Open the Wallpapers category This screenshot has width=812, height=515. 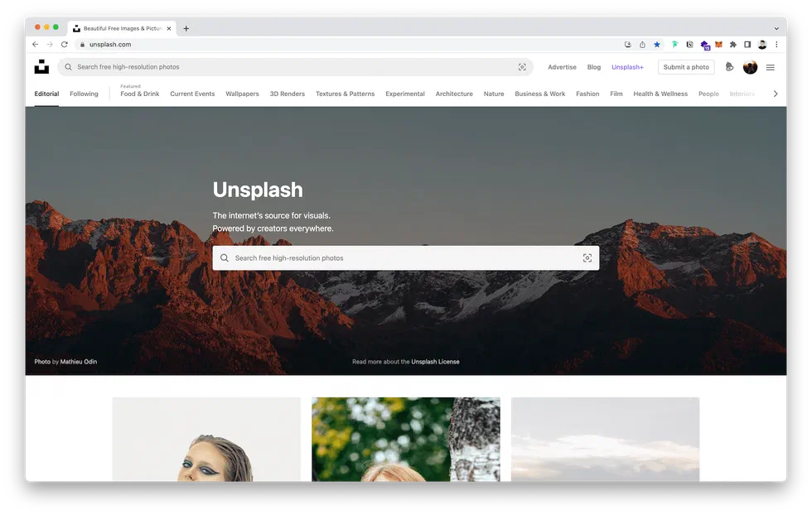[242, 94]
